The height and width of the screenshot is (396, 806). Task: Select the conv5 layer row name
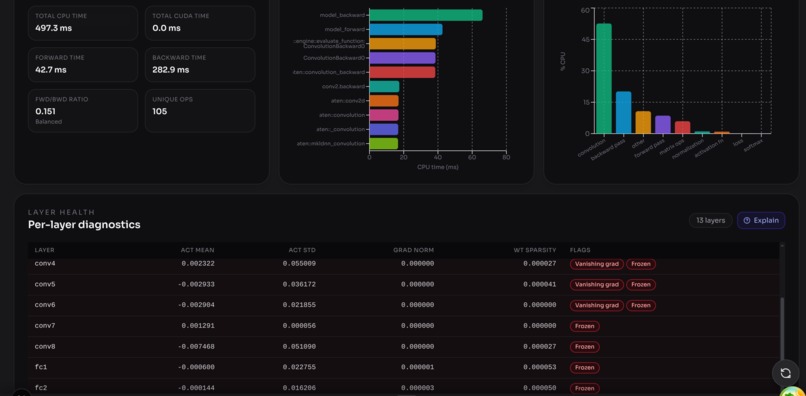tap(45, 284)
